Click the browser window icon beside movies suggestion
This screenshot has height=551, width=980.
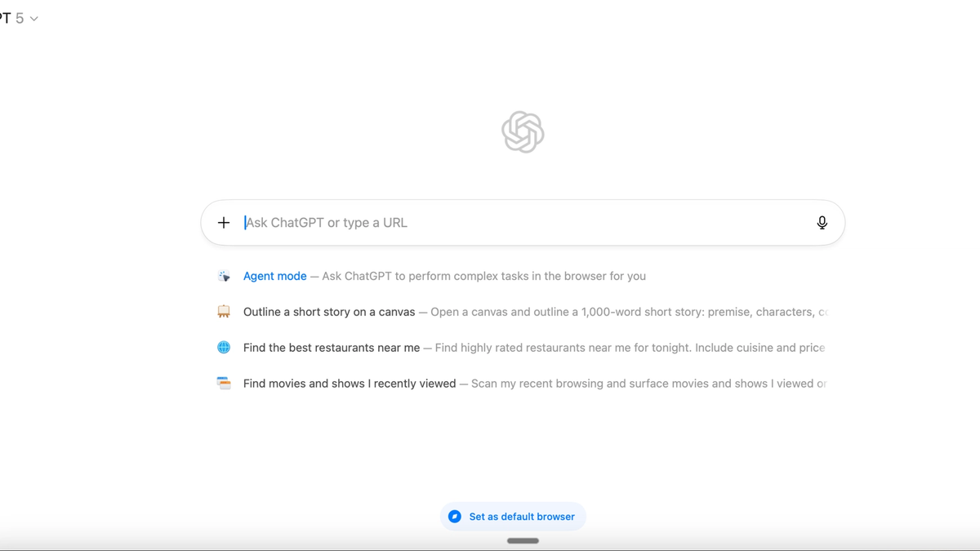(x=224, y=383)
